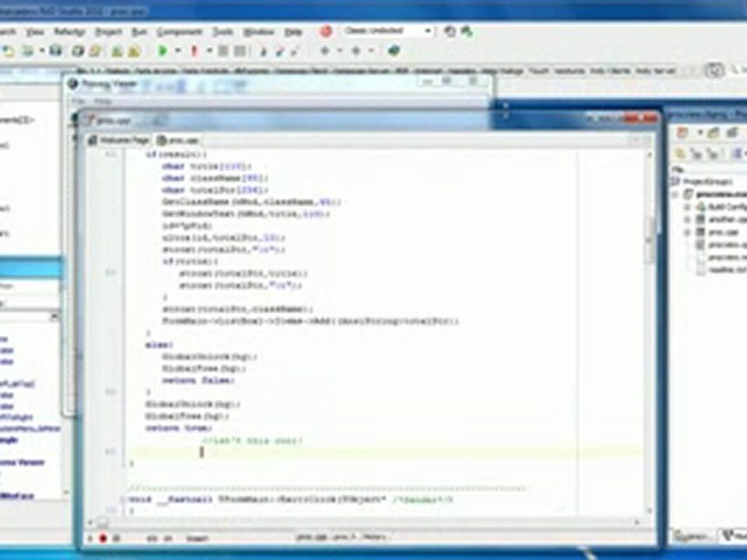This screenshot has height=560, width=747.
Task: Select the History bottom editor tab
Action: [x=375, y=537]
